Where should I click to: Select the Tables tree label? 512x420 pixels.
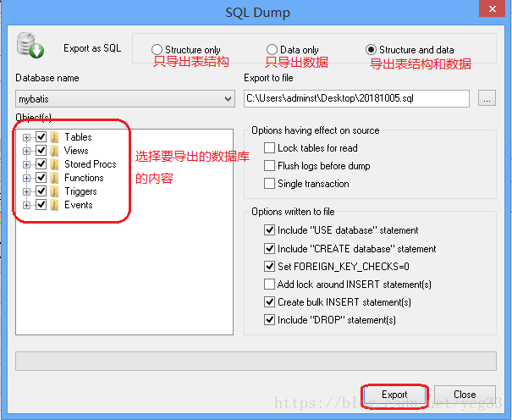click(78, 137)
